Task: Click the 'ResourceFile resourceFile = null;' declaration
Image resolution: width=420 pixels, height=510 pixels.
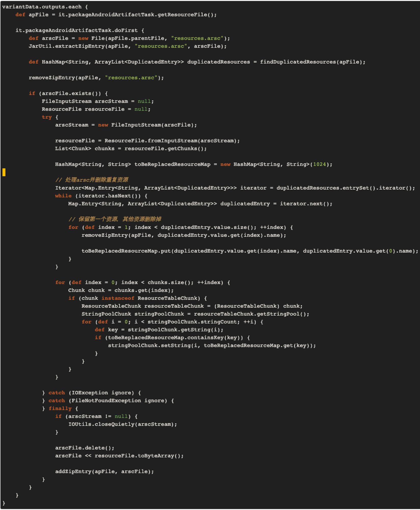Action: [x=96, y=109]
